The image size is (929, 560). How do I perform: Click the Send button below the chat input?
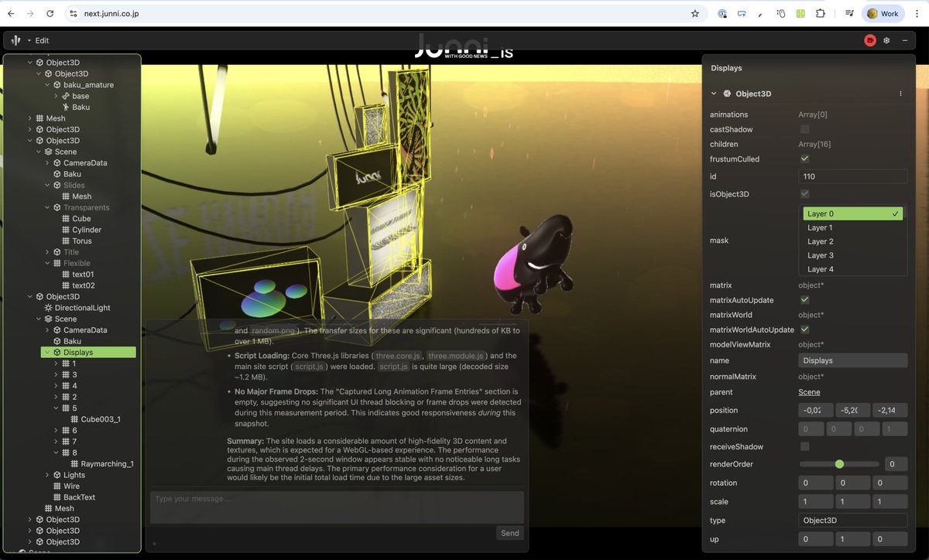point(509,533)
